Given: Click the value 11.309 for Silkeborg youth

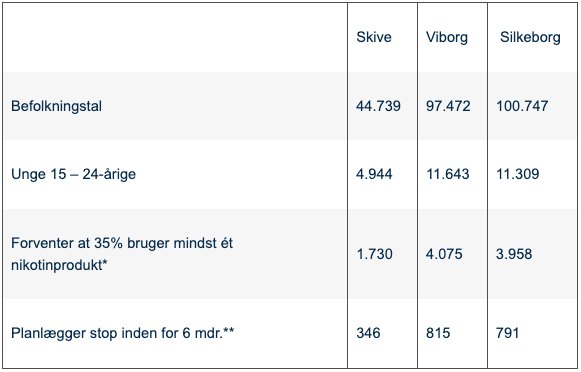Looking at the screenshot, I should (518, 174).
